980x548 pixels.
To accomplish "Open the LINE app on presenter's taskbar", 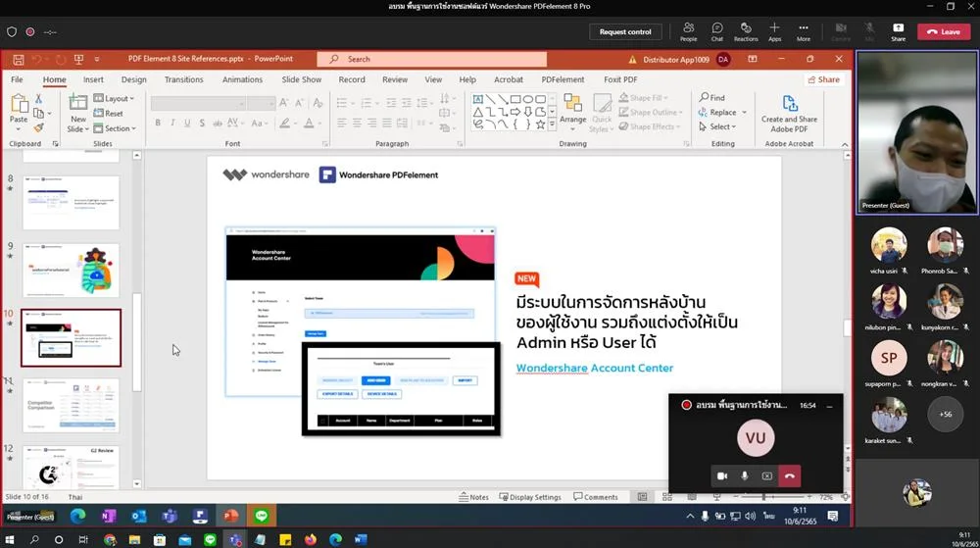I will [x=262, y=516].
